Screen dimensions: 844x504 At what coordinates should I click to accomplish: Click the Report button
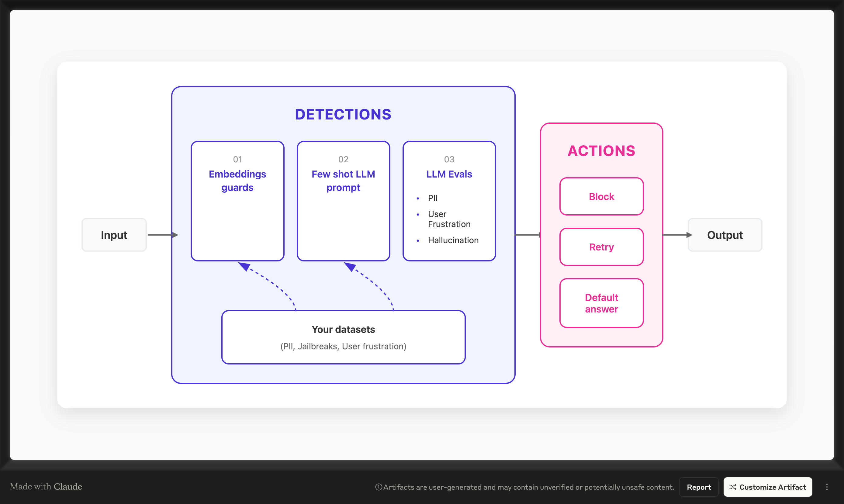pos(699,487)
